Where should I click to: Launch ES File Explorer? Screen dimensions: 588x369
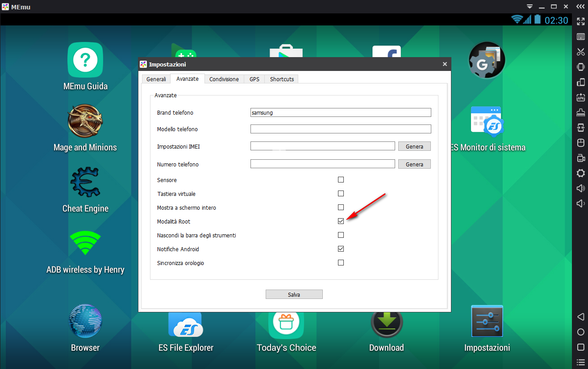click(186, 332)
